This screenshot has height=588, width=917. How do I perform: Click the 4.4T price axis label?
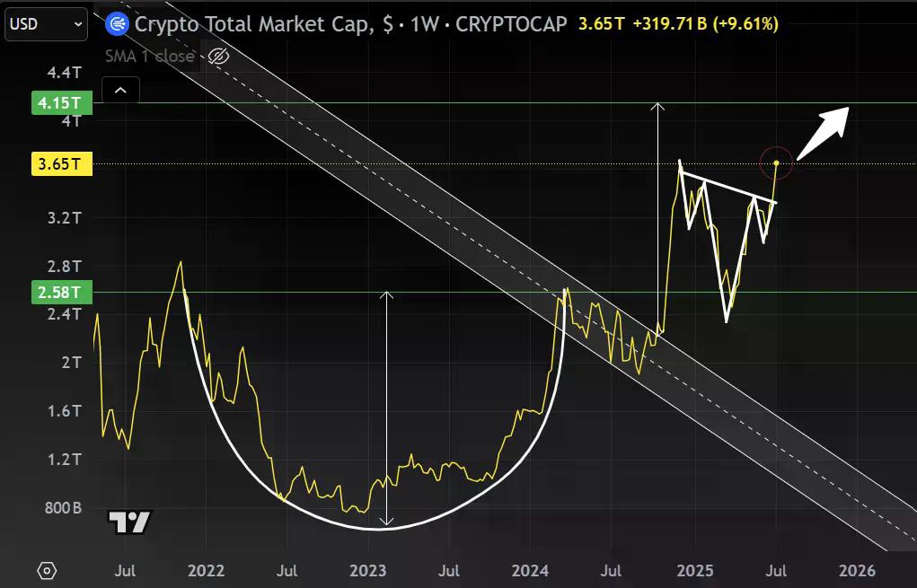click(x=65, y=73)
